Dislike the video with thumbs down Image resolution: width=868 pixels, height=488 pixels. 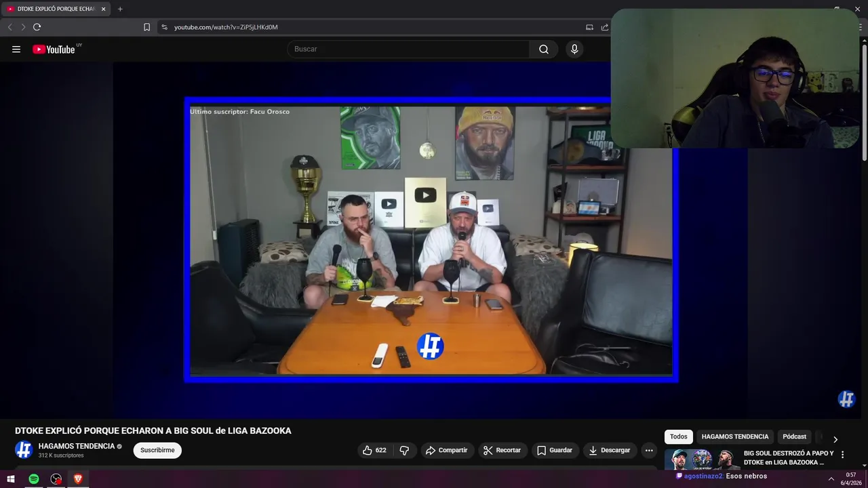tap(404, 450)
